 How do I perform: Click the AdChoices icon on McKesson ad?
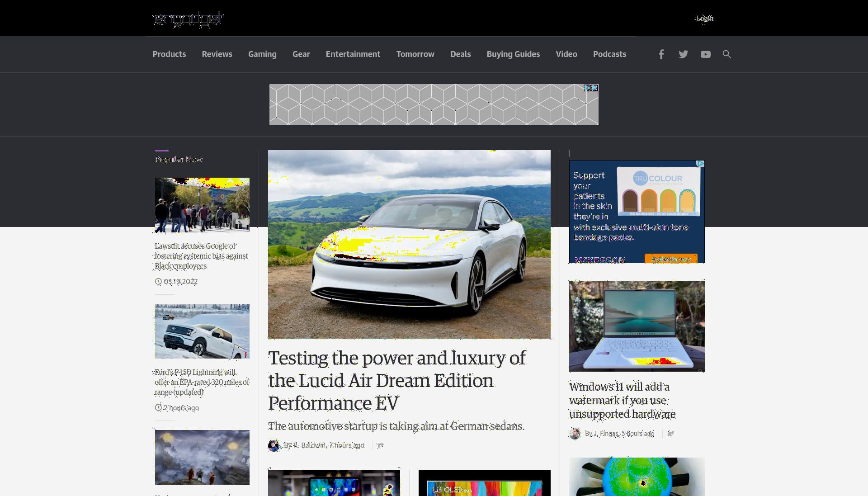[700, 164]
